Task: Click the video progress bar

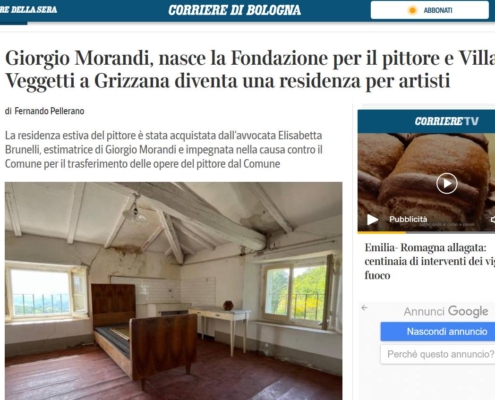Action: click(x=426, y=232)
